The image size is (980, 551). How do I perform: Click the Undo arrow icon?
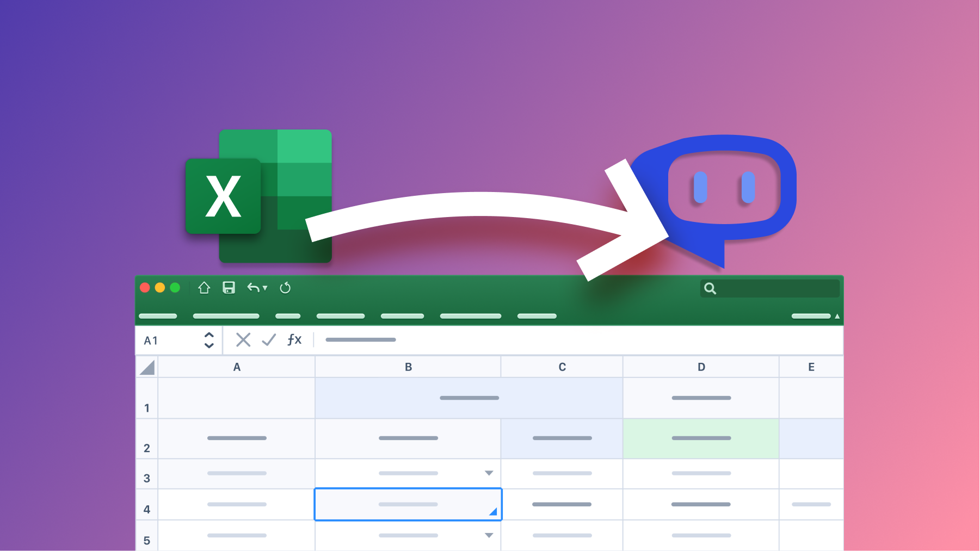point(253,288)
